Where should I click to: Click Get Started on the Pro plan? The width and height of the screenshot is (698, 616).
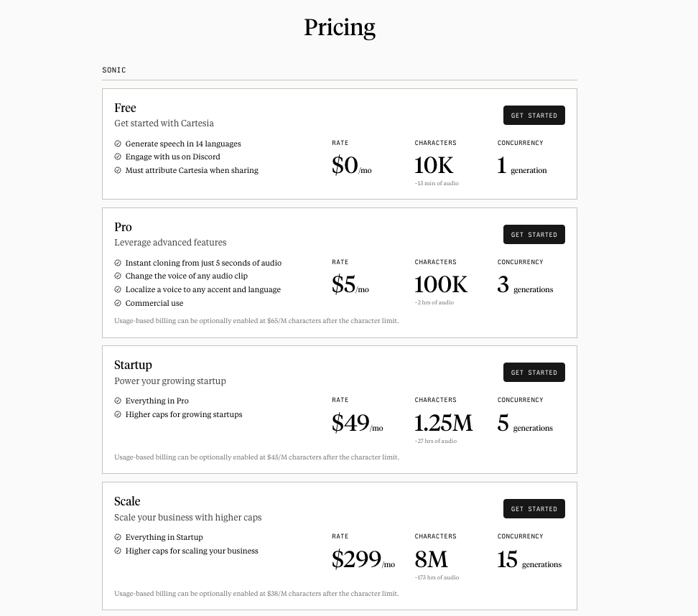click(534, 235)
